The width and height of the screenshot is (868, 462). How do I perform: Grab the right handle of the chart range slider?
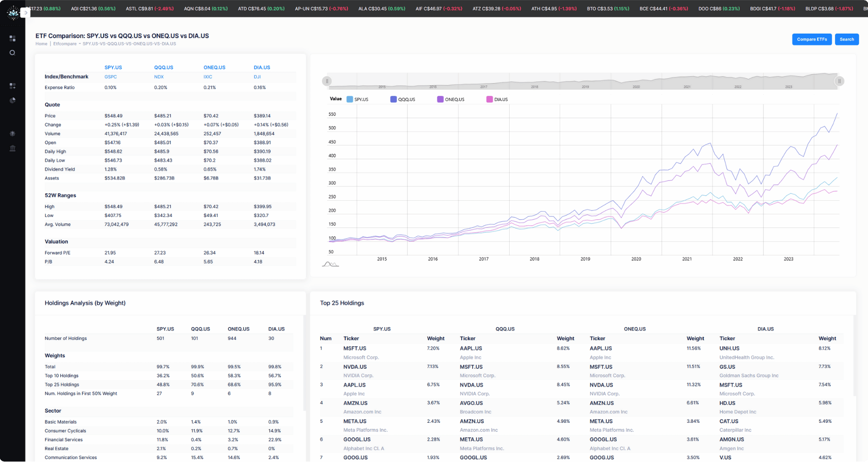click(x=839, y=81)
